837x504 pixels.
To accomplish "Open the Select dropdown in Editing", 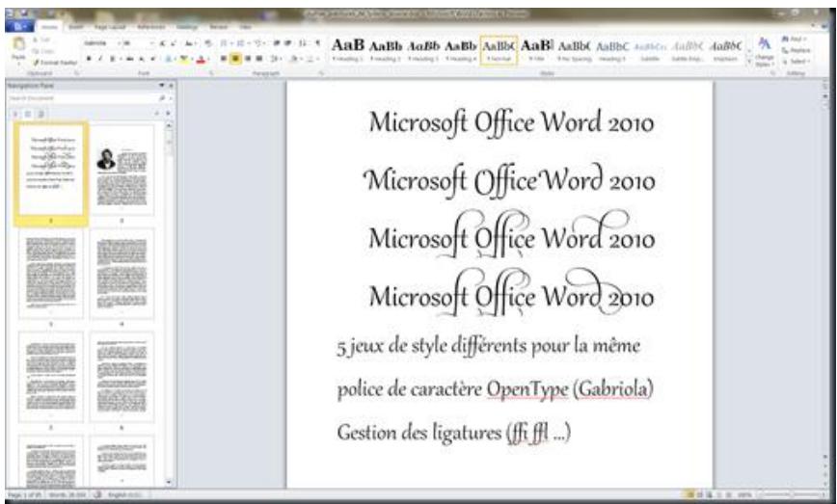I will (796, 62).
